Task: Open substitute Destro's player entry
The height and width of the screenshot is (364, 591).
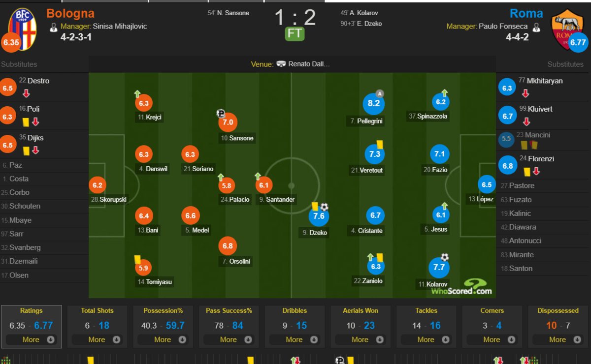Action: pos(44,87)
